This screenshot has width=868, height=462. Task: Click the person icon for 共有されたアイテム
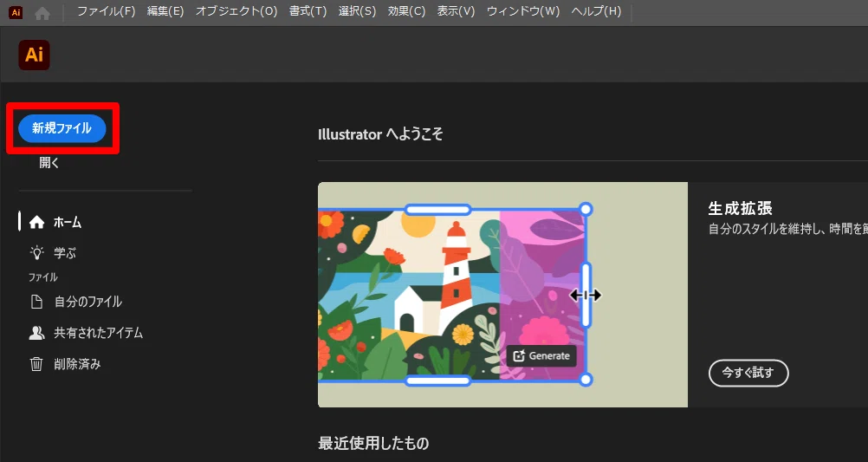click(36, 333)
